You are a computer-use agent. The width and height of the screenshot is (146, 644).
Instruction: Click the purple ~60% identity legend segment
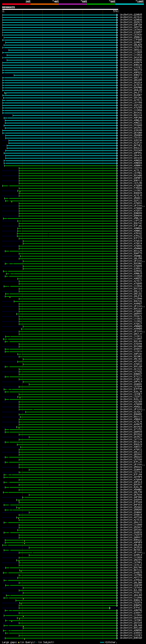73,4
